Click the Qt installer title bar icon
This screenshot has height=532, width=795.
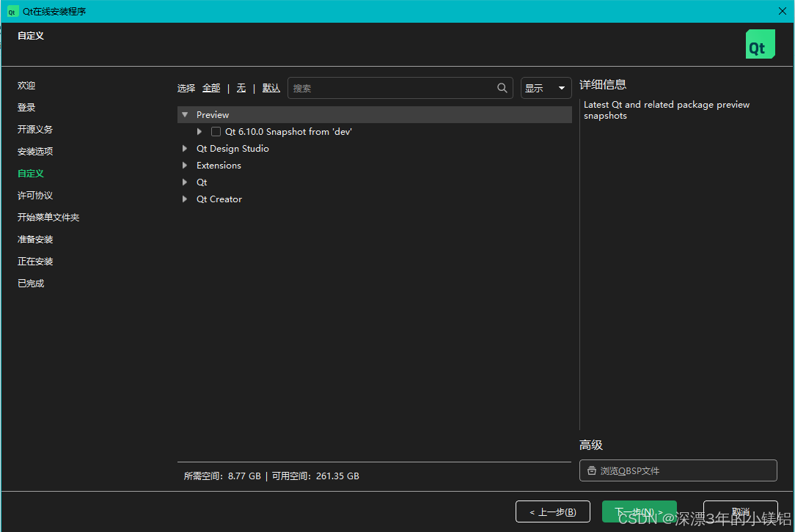(x=12, y=12)
